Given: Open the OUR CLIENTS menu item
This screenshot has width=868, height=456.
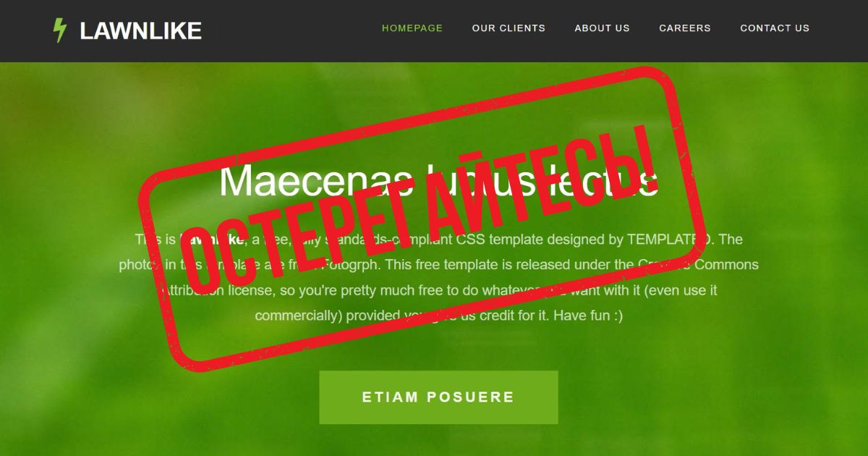Looking at the screenshot, I should 509,28.
